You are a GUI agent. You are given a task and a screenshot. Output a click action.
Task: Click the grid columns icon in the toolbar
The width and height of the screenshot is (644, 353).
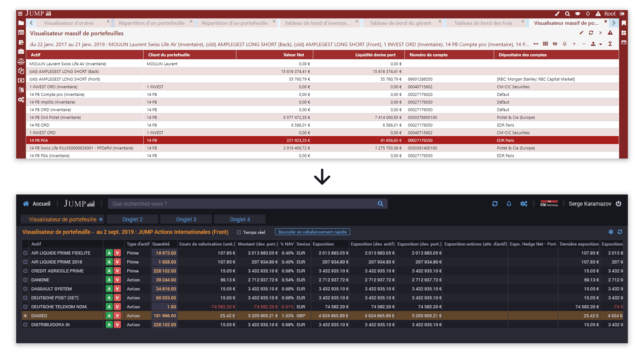click(x=545, y=44)
